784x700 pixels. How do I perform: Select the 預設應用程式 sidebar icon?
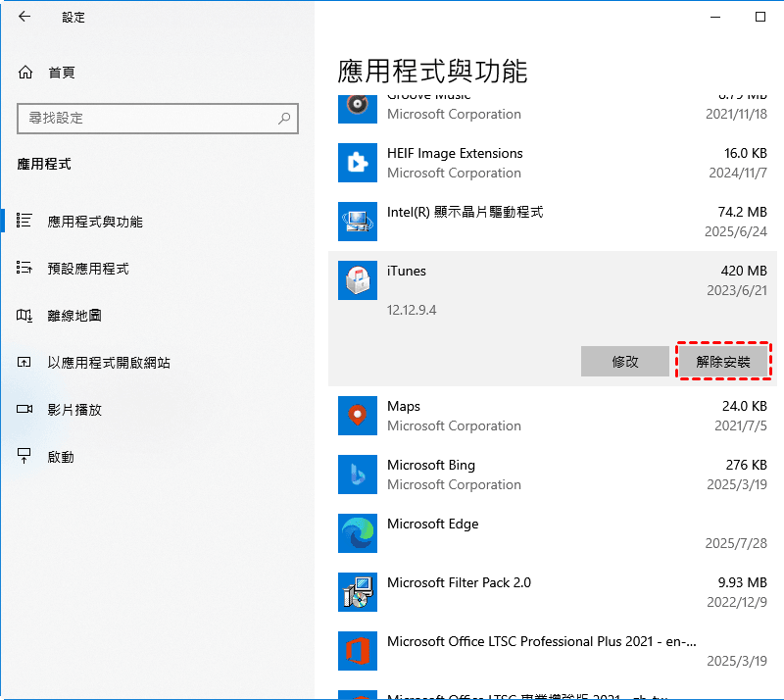coord(24,268)
